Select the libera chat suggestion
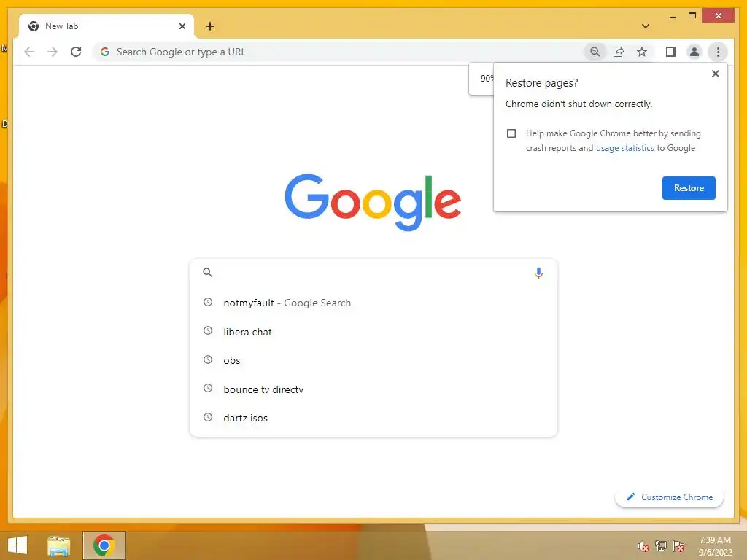 [373, 332]
